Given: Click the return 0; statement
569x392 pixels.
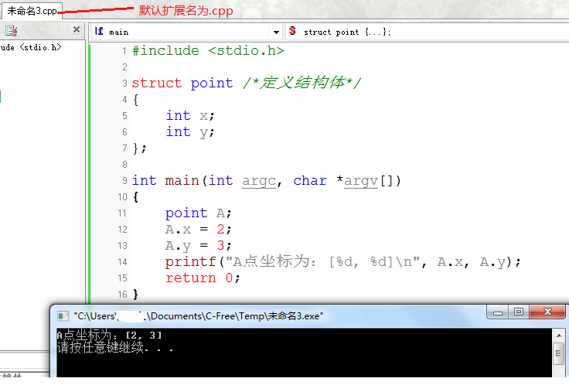Looking at the screenshot, I should (x=203, y=278).
